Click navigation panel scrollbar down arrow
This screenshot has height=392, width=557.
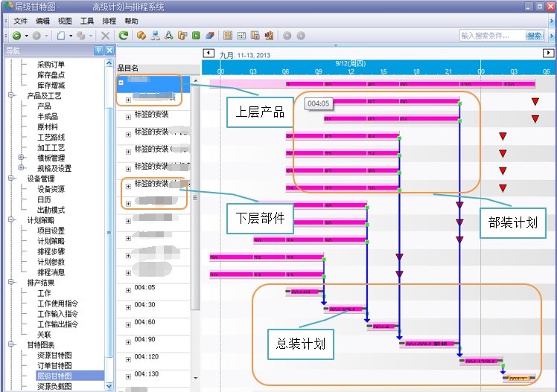(109, 386)
